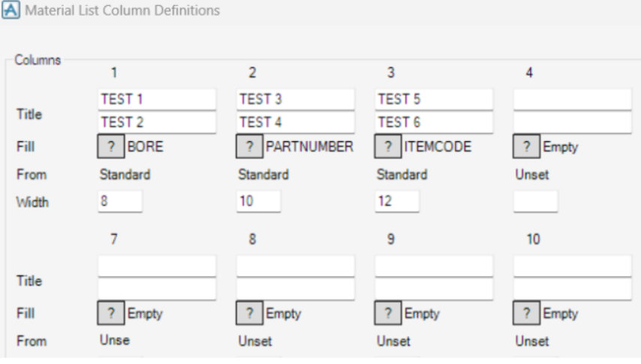641x364 pixels.
Task: Select the TEST 6 title field
Action: pyautogui.click(x=433, y=122)
